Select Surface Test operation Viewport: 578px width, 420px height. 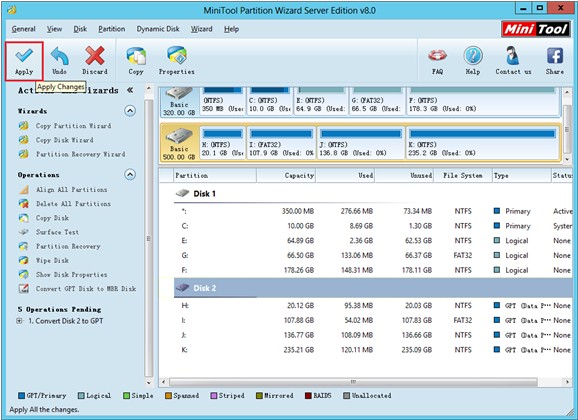point(57,232)
